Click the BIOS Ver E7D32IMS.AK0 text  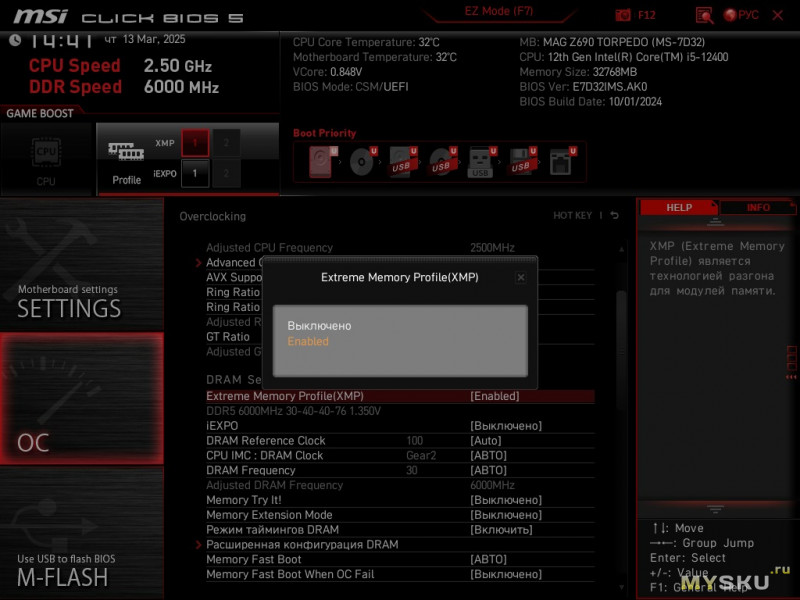click(x=583, y=87)
